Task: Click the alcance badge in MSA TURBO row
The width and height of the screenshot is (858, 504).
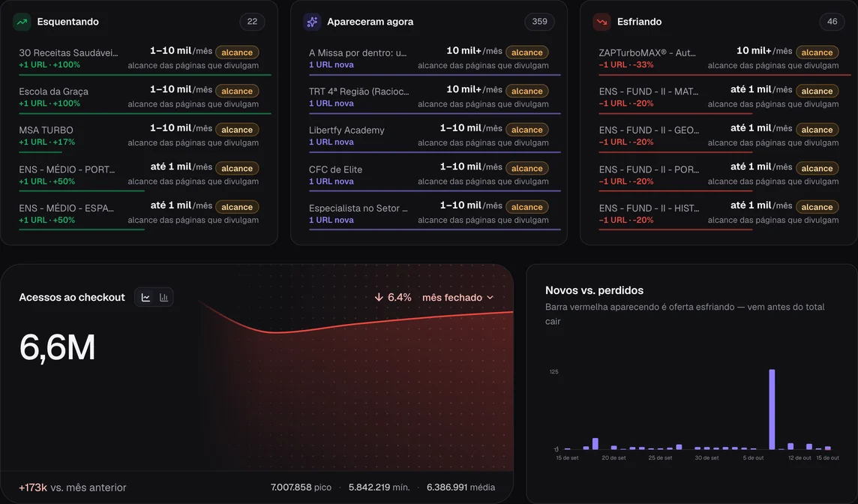Action: click(x=237, y=130)
